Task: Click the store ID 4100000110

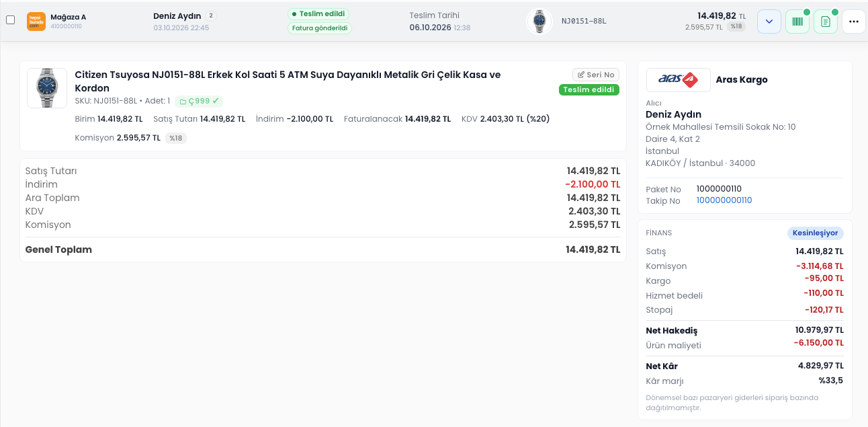Action: click(66, 26)
